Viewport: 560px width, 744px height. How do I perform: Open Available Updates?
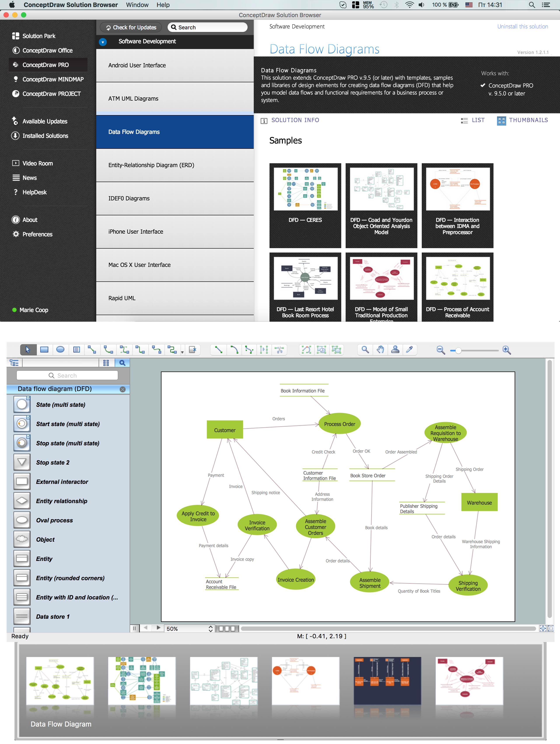point(40,121)
